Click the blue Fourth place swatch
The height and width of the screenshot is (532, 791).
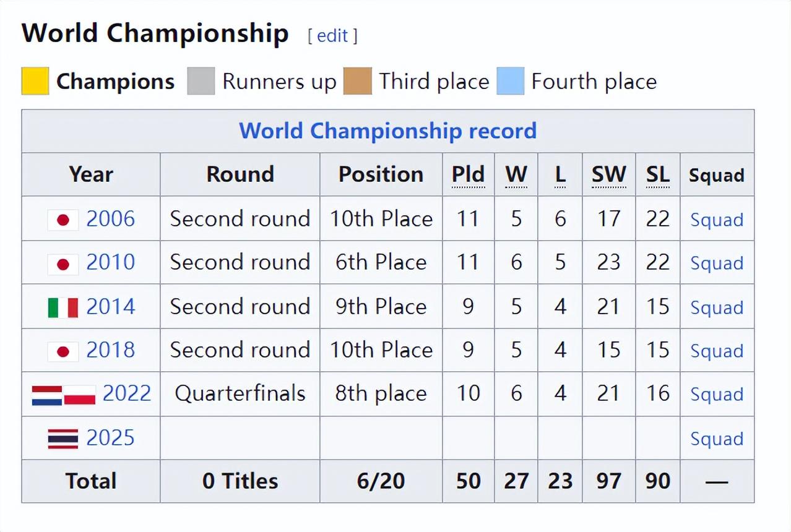pyautogui.click(x=511, y=82)
